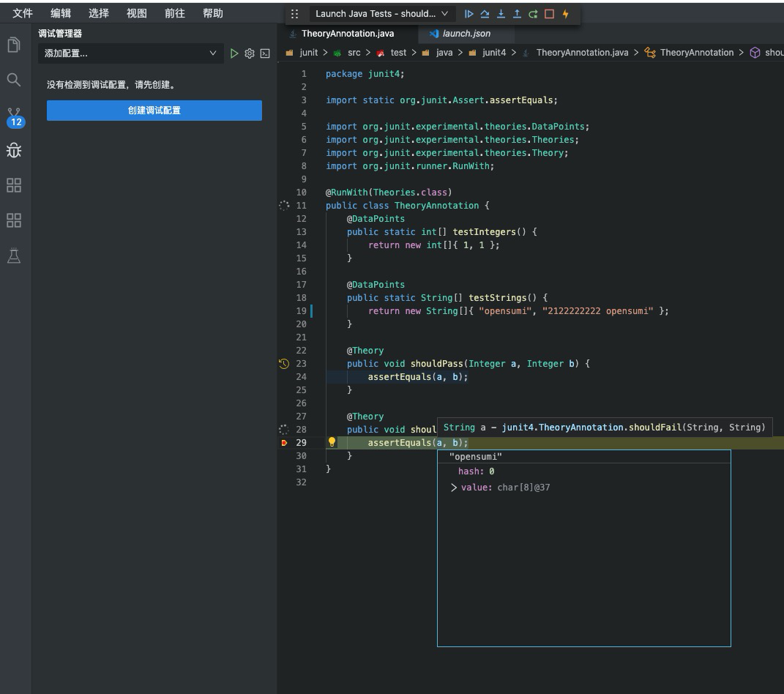Select test in the breadcrumb
This screenshot has width=784, height=694.
(x=398, y=53)
